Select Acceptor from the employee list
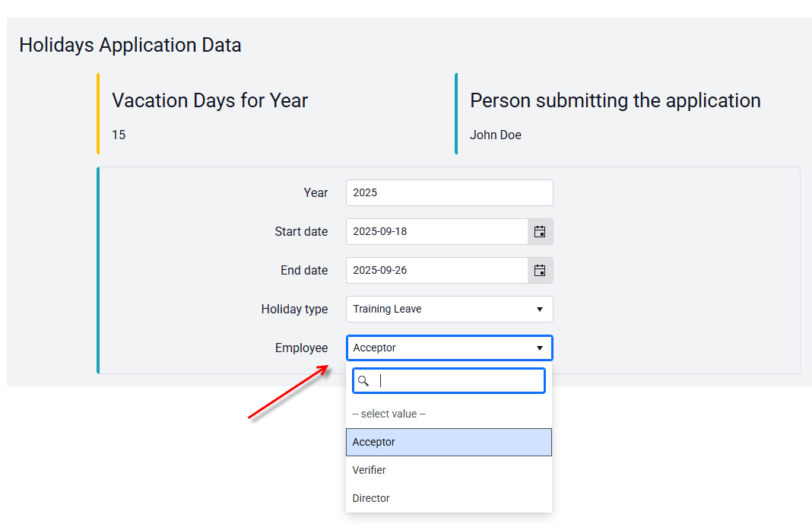812x524 pixels. tap(449, 442)
